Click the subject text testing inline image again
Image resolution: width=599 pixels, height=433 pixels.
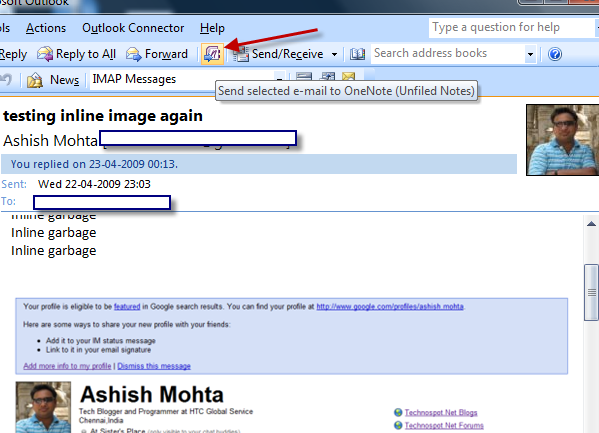coord(103,116)
